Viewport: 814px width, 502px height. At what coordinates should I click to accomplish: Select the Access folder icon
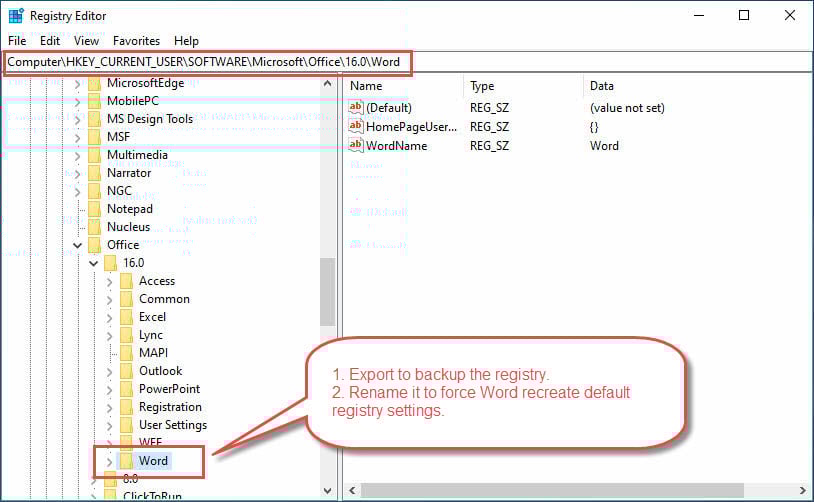(127, 281)
